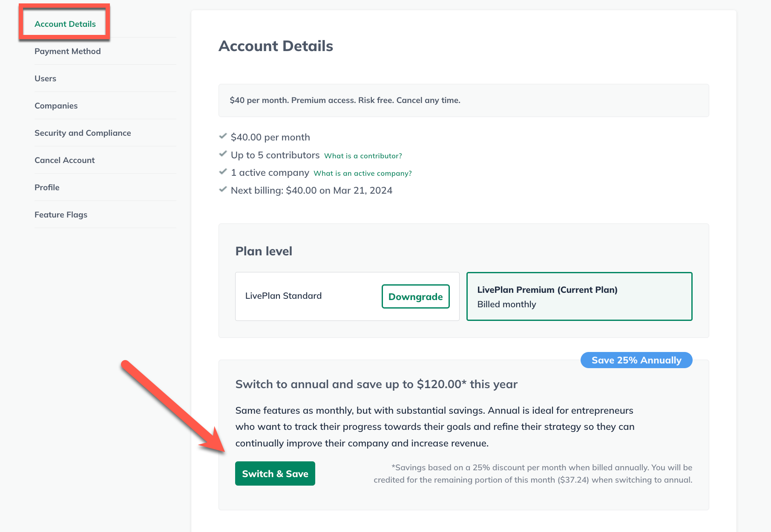Click the 'Save 25% Annually' badge
This screenshot has width=771, height=532.
click(636, 360)
